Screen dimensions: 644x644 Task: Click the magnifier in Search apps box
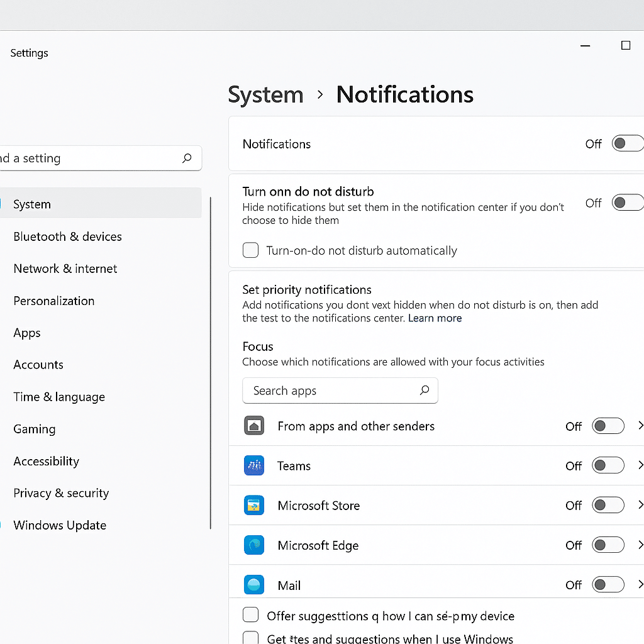click(x=425, y=390)
